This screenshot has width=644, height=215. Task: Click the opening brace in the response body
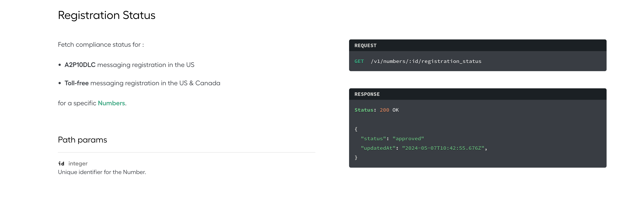[356, 129]
